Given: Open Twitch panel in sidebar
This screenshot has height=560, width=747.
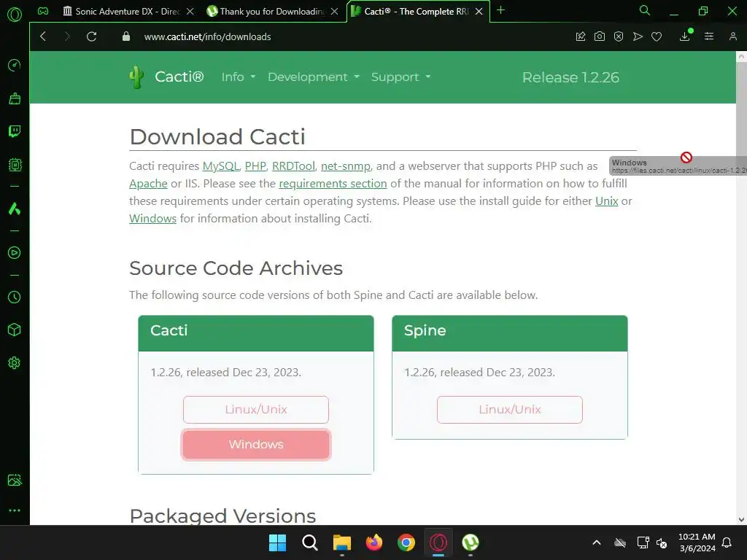Looking at the screenshot, I should click(15, 131).
